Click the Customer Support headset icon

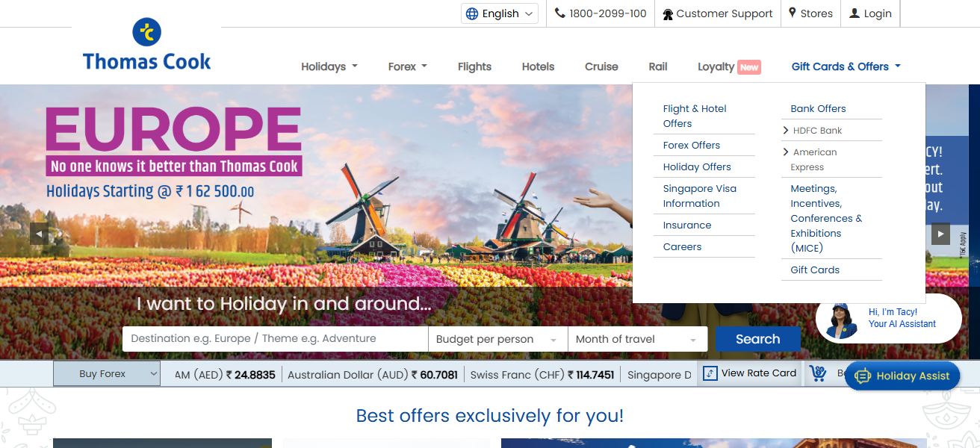[x=669, y=13]
